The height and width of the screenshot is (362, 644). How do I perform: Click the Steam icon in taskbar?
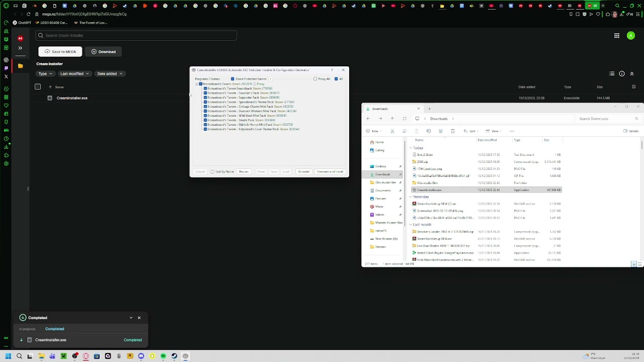point(174,356)
